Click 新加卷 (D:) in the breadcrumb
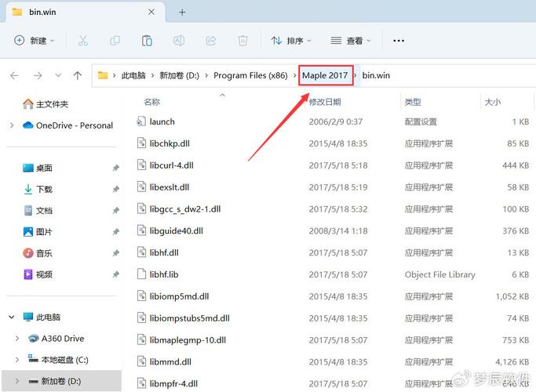Viewport: 536px width, 392px height. coord(179,75)
